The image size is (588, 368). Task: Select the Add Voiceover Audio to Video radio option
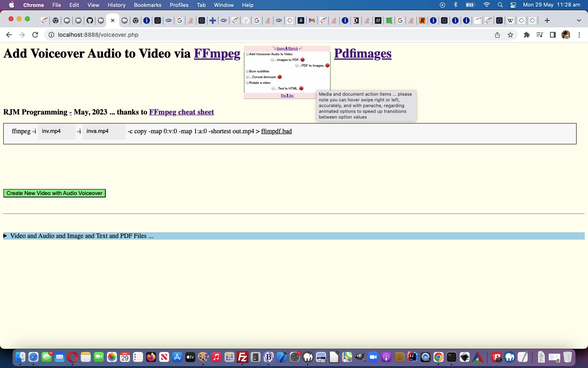(x=247, y=54)
